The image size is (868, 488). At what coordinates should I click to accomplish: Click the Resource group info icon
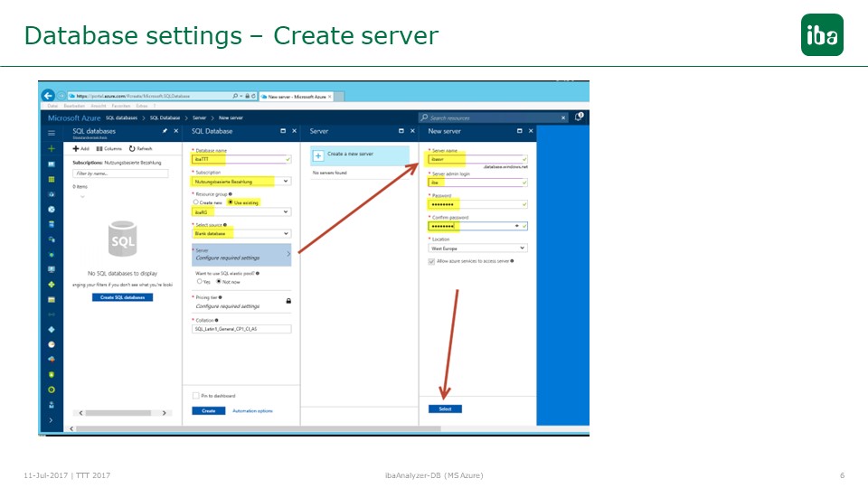click(x=231, y=194)
